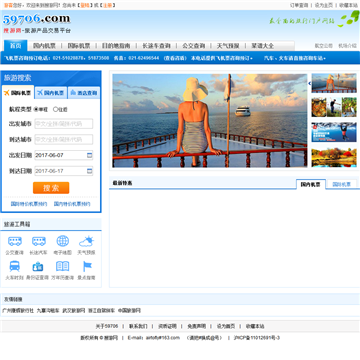This screenshot has height=360, width=360.
Task: Open the 广州康辉旅行社 friendly link
Action: [x=18, y=310]
